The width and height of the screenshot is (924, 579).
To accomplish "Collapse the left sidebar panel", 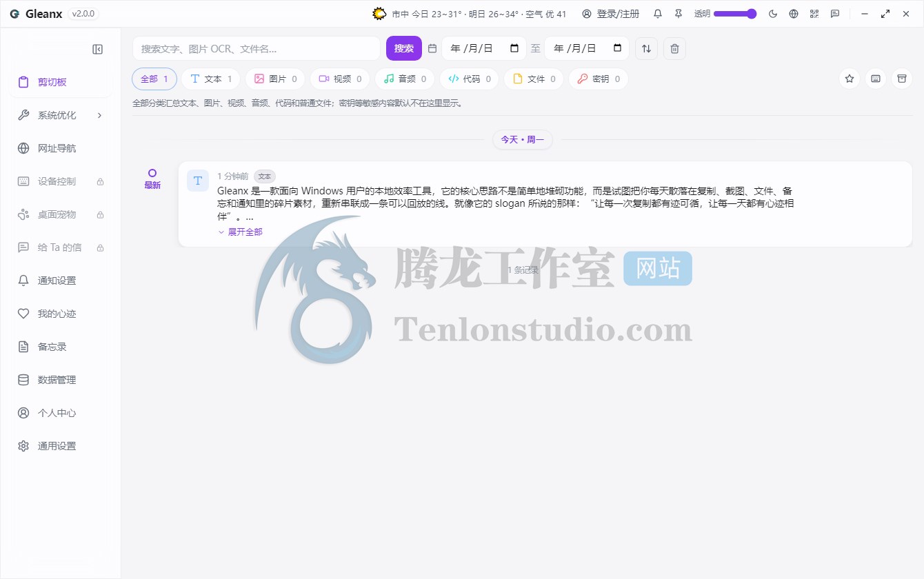I will 98,49.
